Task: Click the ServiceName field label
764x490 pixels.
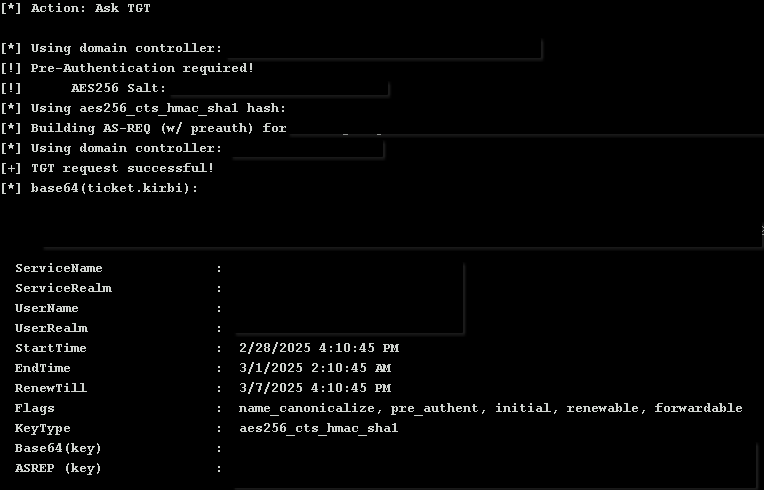Action: tap(58, 268)
